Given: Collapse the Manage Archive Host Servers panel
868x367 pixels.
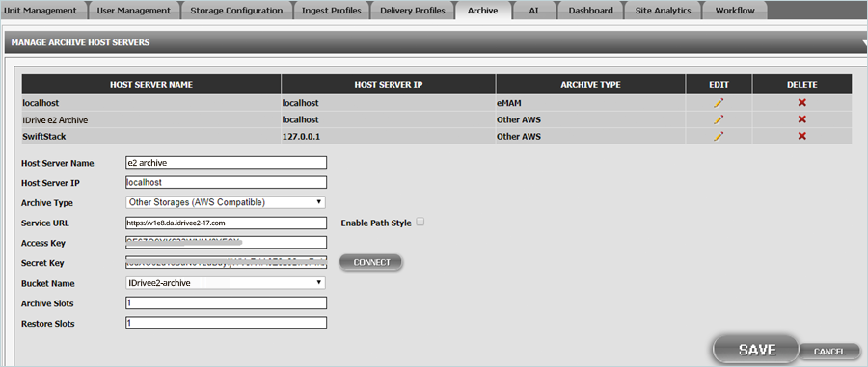Looking at the screenshot, I should 864,42.
